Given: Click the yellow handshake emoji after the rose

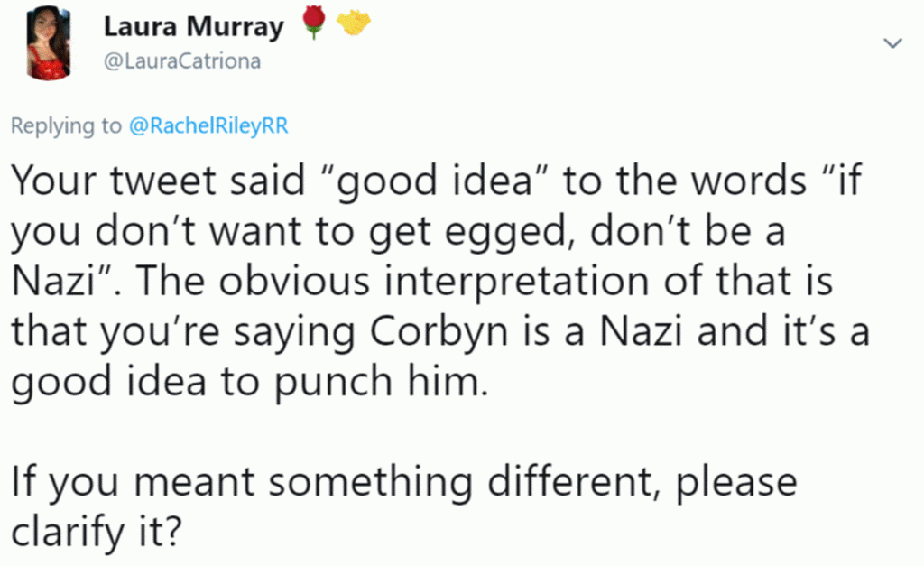Looking at the screenshot, I should (354, 25).
